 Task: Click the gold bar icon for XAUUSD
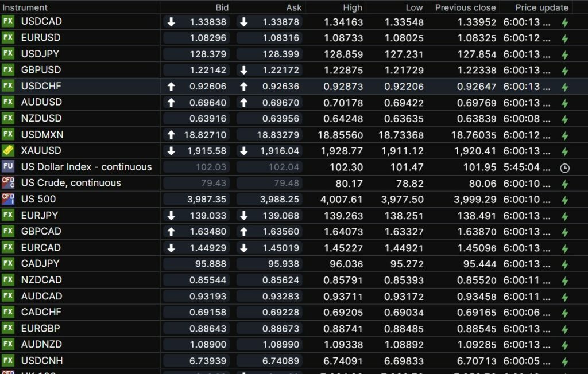tap(8, 150)
